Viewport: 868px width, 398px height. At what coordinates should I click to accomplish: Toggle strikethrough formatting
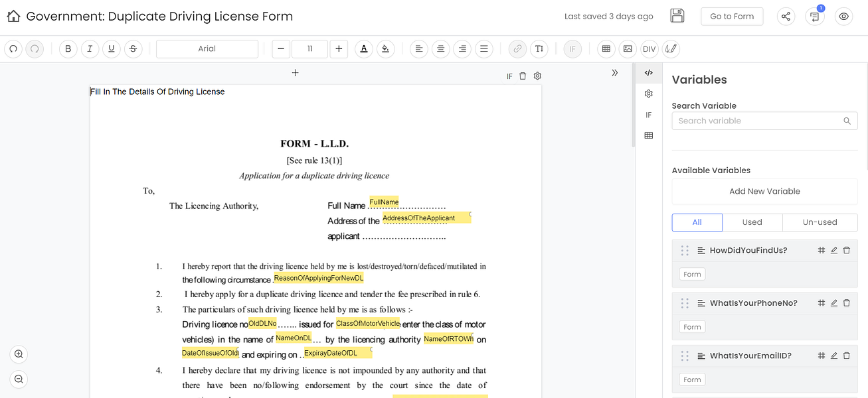click(133, 48)
